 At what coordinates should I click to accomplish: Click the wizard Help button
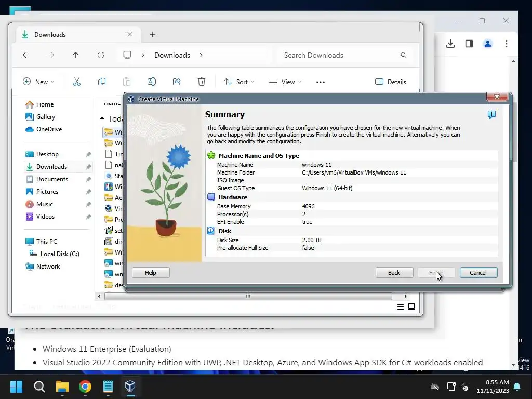(x=151, y=273)
